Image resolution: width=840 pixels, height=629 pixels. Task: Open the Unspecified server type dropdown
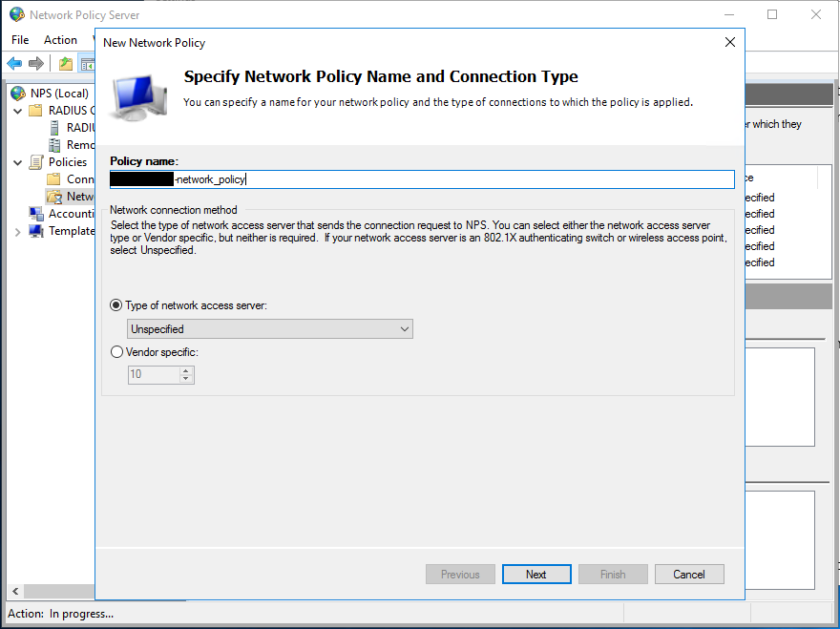pyautogui.click(x=405, y=328)
